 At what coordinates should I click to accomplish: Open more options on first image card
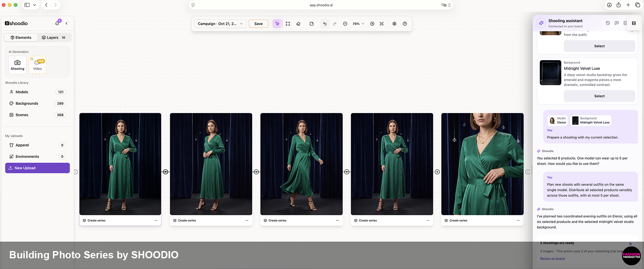(x=156, y=220)
